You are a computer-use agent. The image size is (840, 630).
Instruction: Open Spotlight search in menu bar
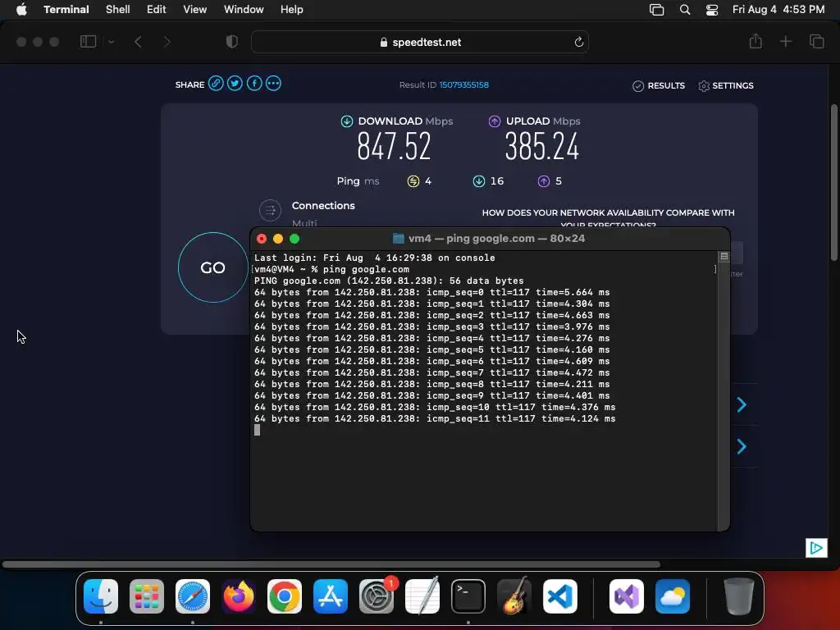coord(685,9)
